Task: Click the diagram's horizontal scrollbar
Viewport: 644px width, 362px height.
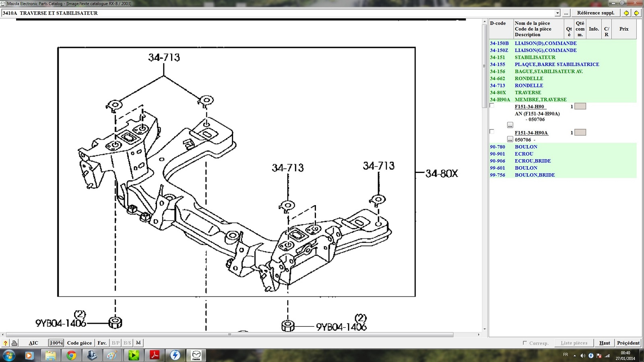Action: coord(229,335)
